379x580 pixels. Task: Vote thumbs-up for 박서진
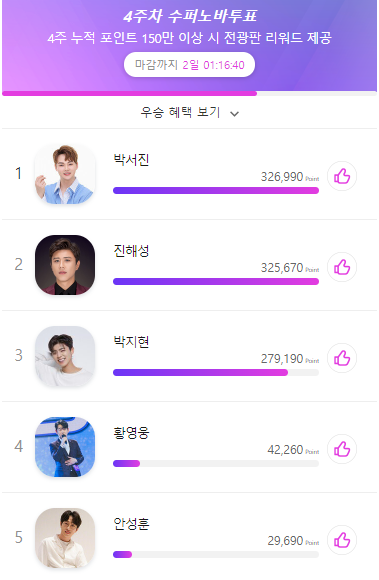coord(342,176)
